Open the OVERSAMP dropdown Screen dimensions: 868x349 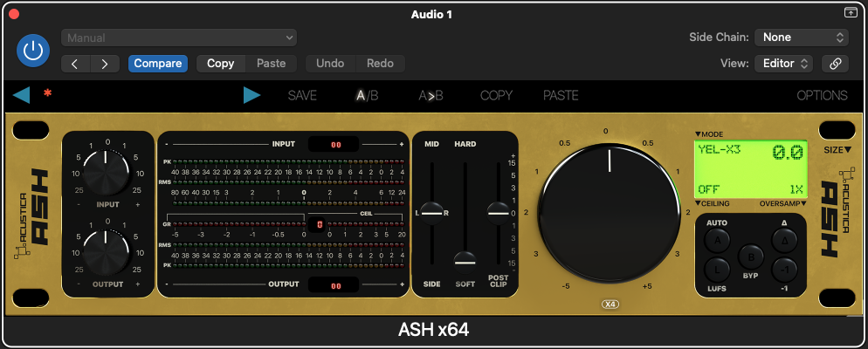[x=783, y=203]
